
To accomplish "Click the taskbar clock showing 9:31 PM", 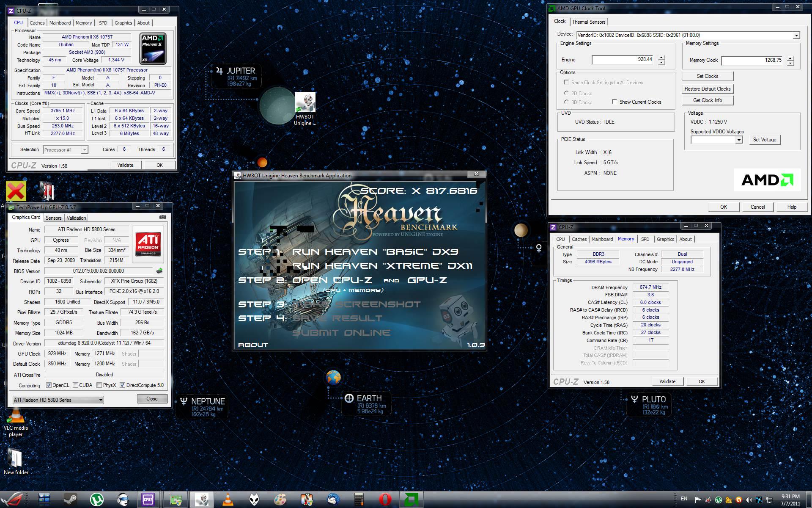I will [790, 500].
